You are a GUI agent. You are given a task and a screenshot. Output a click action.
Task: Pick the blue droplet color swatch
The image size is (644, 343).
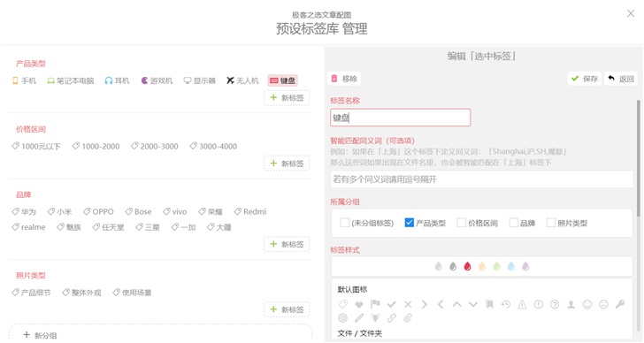pyautogui.click(x=511, y=267)
